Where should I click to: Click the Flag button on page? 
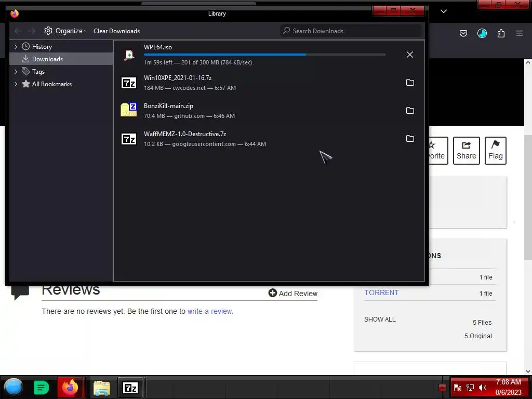(495, 151)
